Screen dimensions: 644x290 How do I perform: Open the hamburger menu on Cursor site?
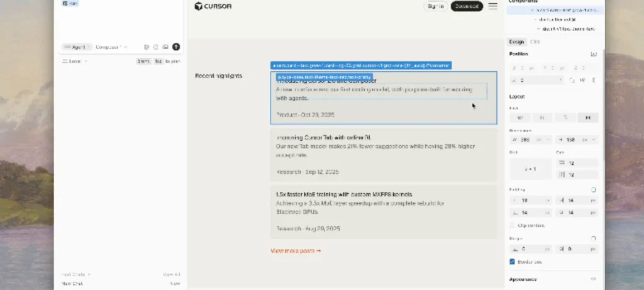(x=492, y=6)
